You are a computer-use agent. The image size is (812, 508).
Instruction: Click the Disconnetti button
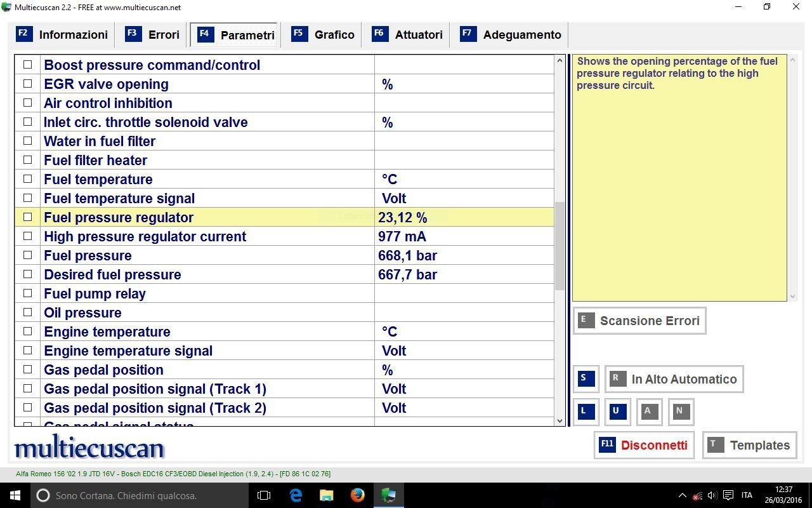(x=644, y=445)
